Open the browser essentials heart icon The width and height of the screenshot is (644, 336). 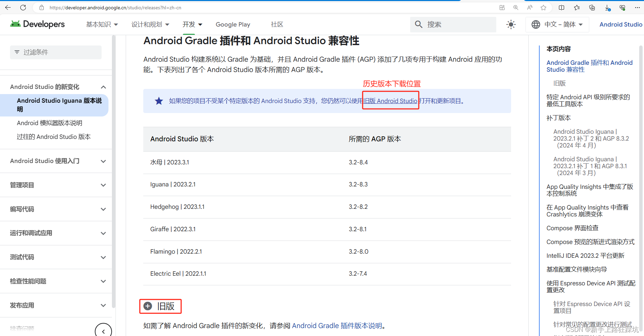(x=622, y=8)
